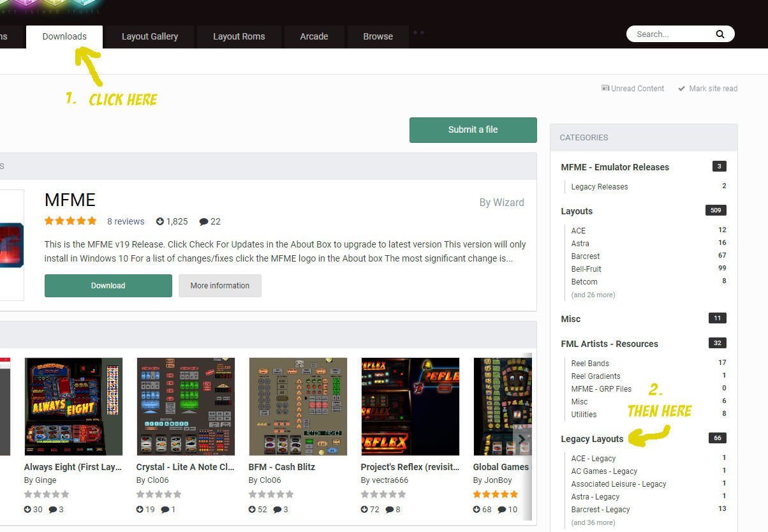Open Reel Gradients subcategory
The image size is (768, 532).
point(596,376)
